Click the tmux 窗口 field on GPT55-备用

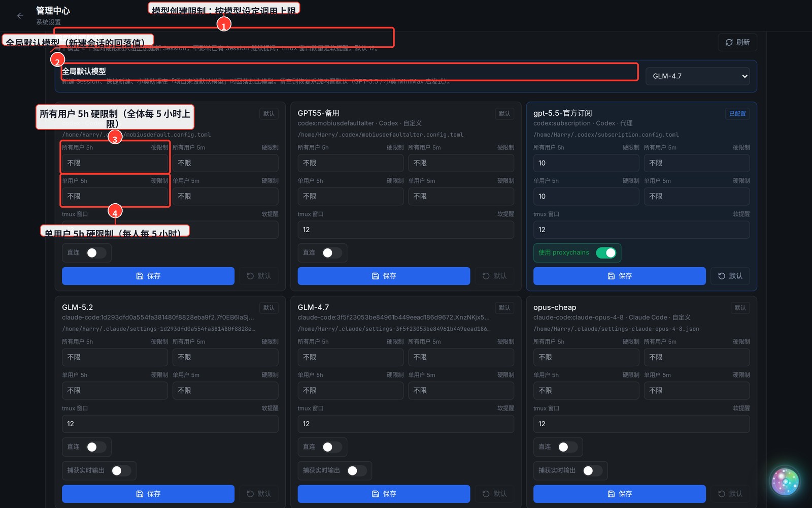[405, 230]
